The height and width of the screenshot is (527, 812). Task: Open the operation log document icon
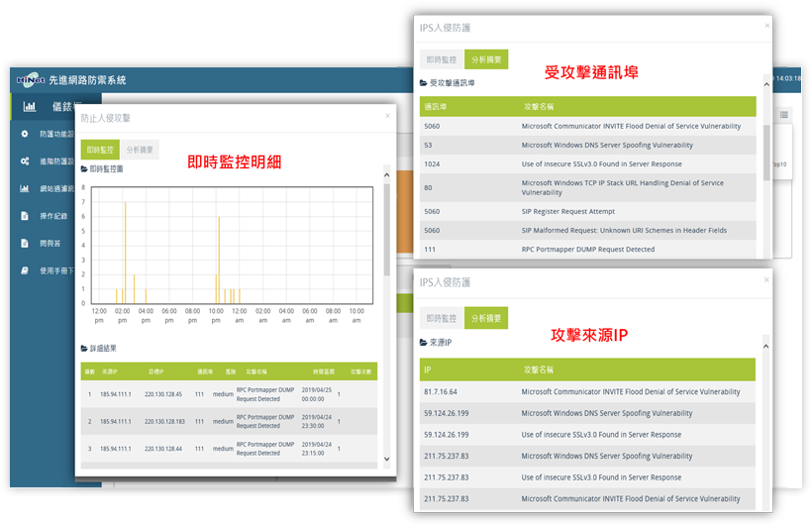coord(25,216)
